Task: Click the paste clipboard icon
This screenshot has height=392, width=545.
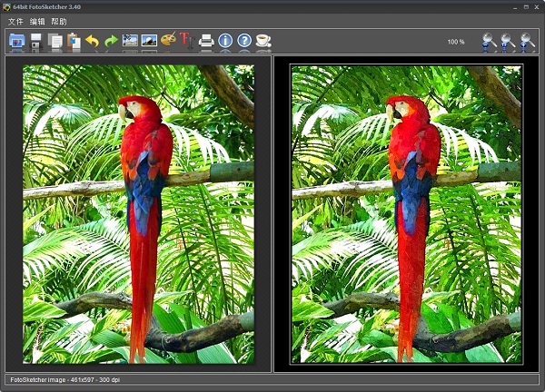Action: pos(74,41)
